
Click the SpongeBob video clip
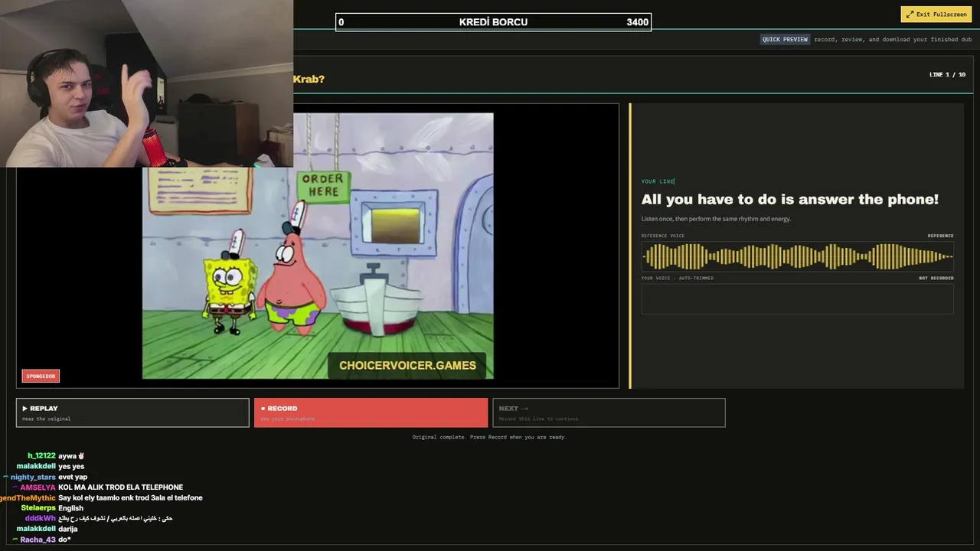[x=318, y=246]
